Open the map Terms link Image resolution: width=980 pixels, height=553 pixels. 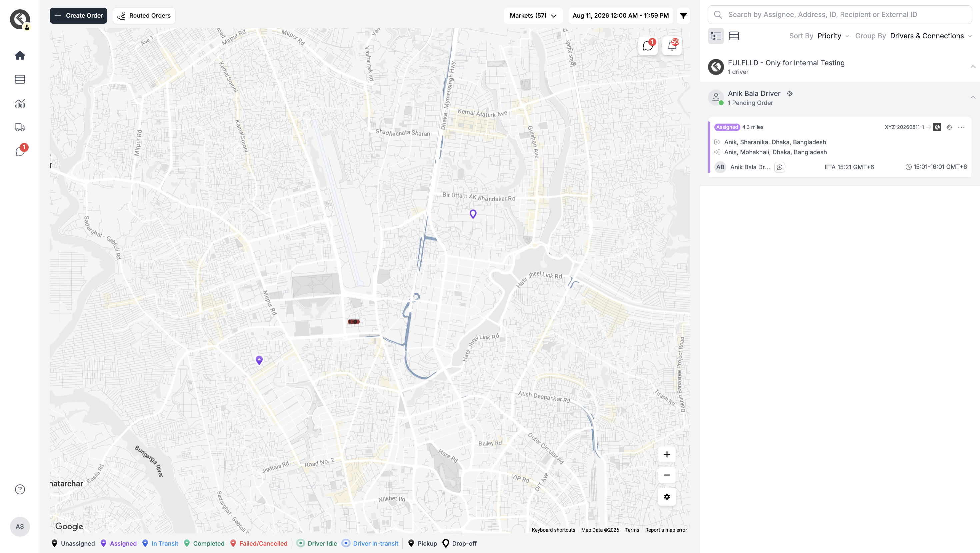click(632, 530)
